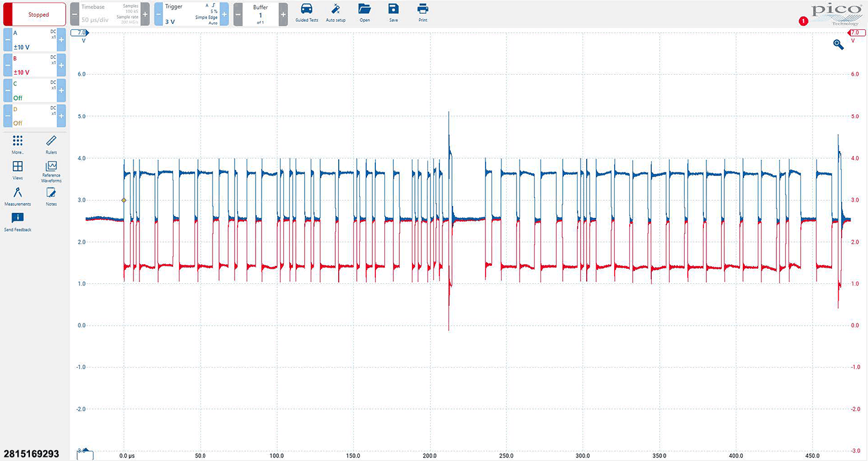868x461 pixels.
Task: Click Send Feedback
Action: [x=18, y=222]
